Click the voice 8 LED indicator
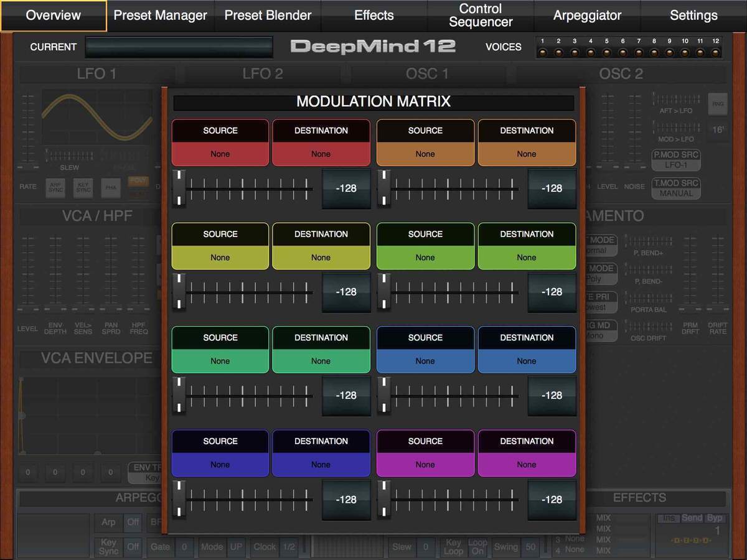 point(654,52)
